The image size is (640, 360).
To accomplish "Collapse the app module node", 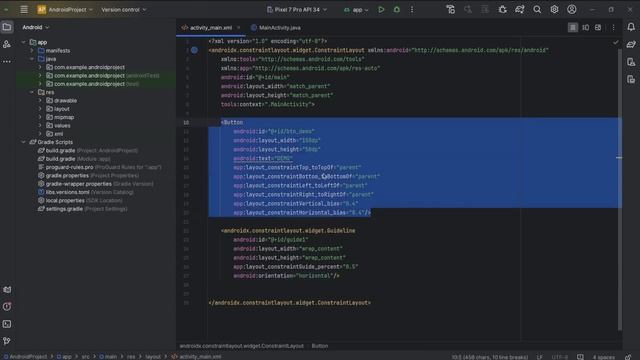I will point(23,42).
